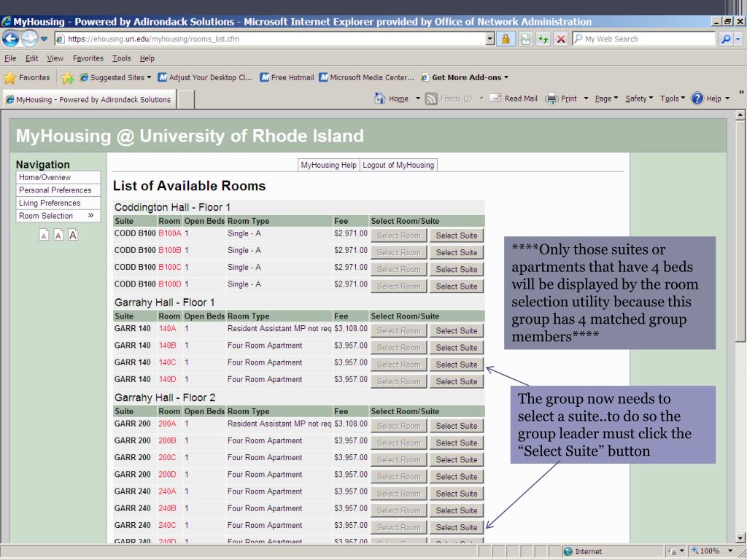This screenshot has height=560, width=747.
Task: Open the Favorites menu
Action: [88, 58]
